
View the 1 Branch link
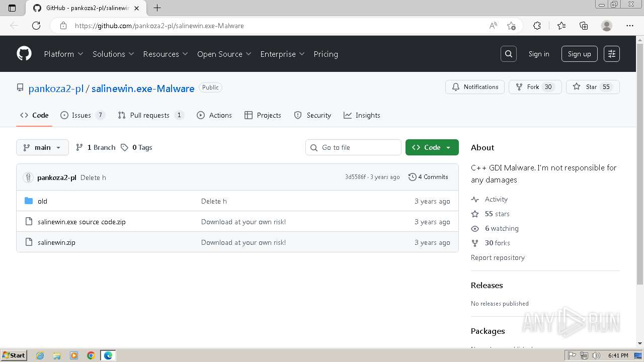[96, 147]
